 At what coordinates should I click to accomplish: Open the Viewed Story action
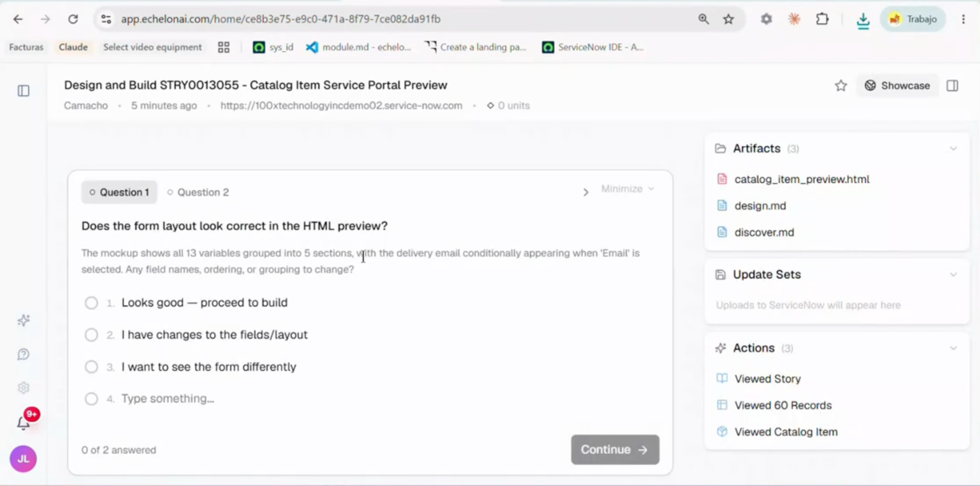(767, 378)
